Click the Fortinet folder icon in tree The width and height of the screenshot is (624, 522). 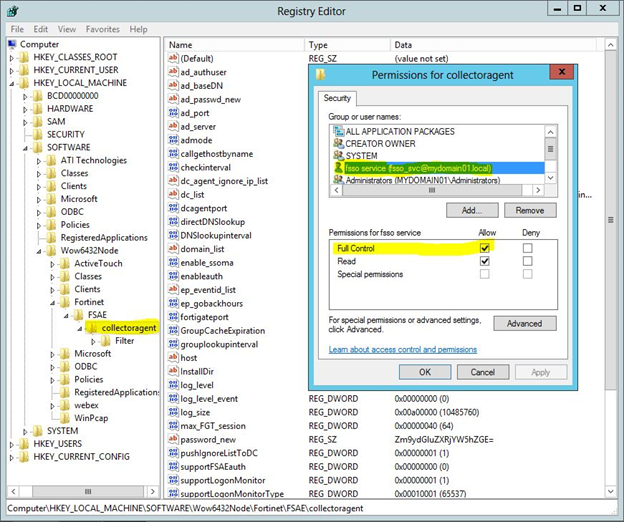coord(65,300)
